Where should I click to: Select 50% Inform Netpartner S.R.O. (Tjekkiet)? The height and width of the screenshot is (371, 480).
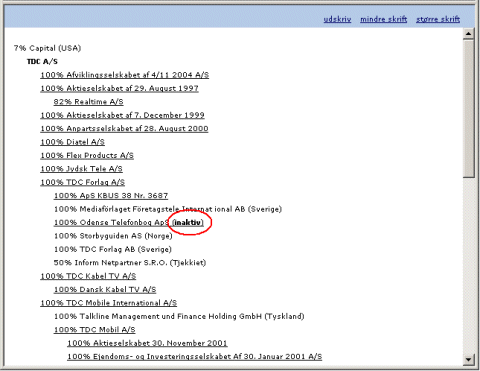click(x=130, y=263)
